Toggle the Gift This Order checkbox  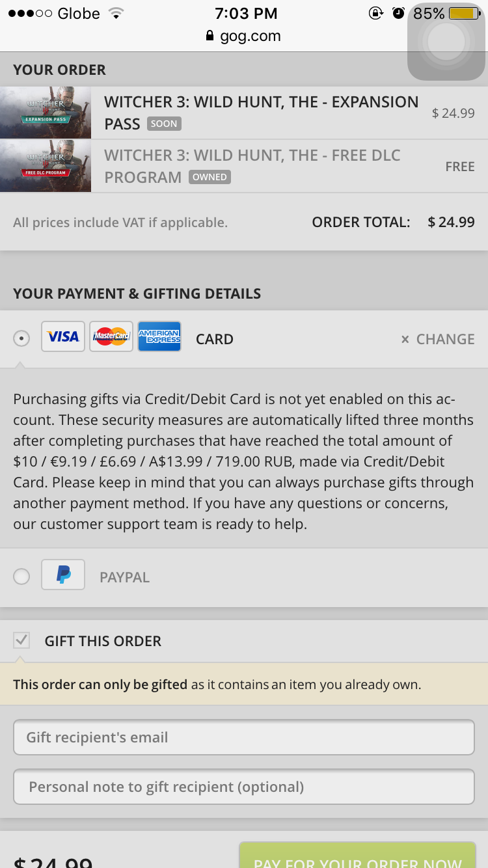21,640
